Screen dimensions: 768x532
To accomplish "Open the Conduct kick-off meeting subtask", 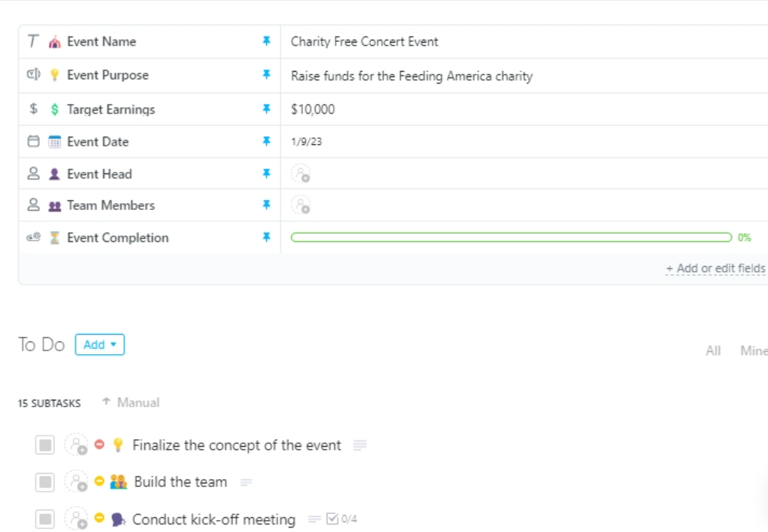I will 214,519.
